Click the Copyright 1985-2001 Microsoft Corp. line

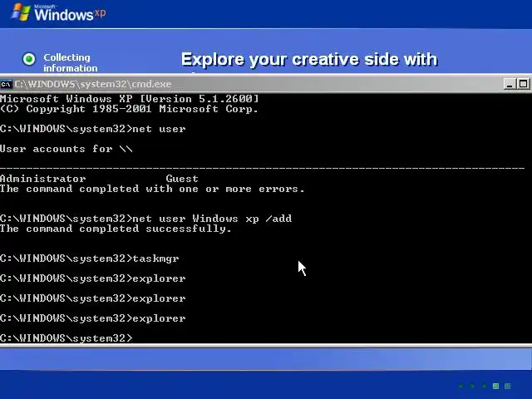point(129,109)
